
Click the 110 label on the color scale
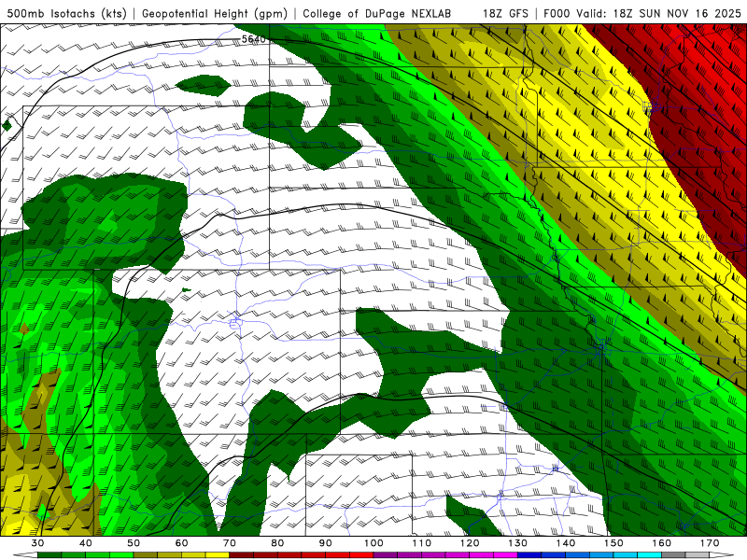coord(422,543)
